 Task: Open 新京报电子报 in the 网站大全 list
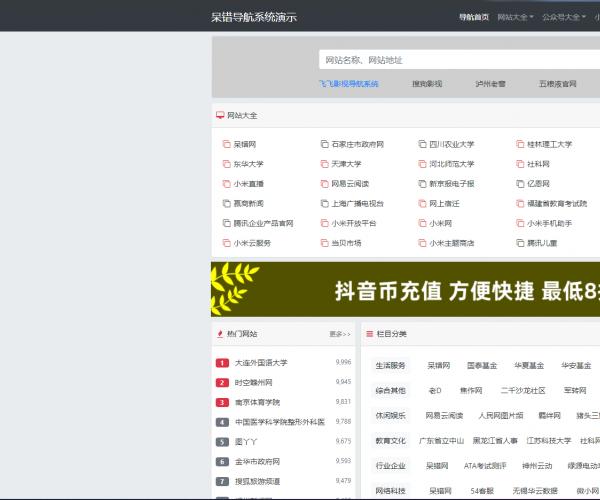452,184
